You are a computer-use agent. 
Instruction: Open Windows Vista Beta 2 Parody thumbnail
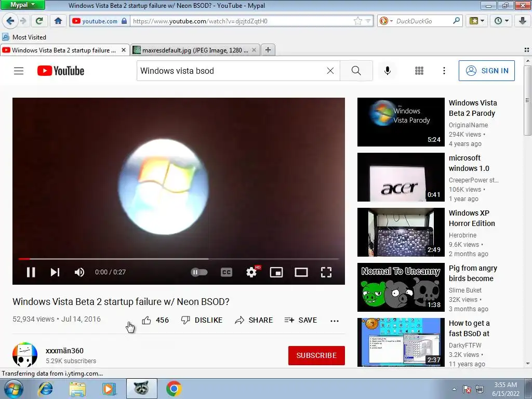click(401, 122)
